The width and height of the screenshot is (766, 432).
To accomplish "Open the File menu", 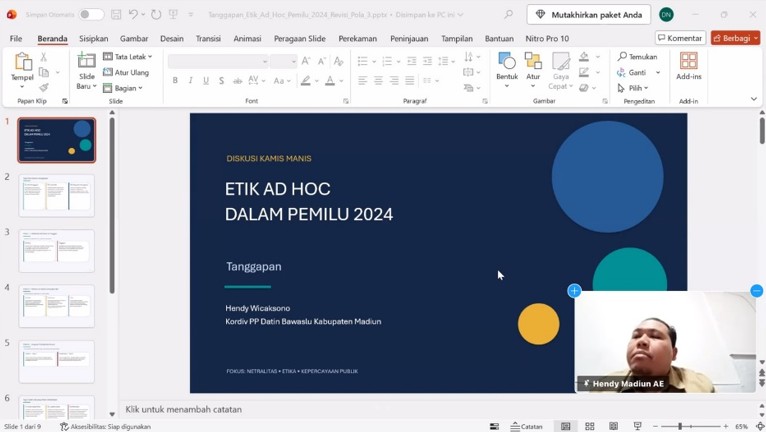I will pos(16,38).
